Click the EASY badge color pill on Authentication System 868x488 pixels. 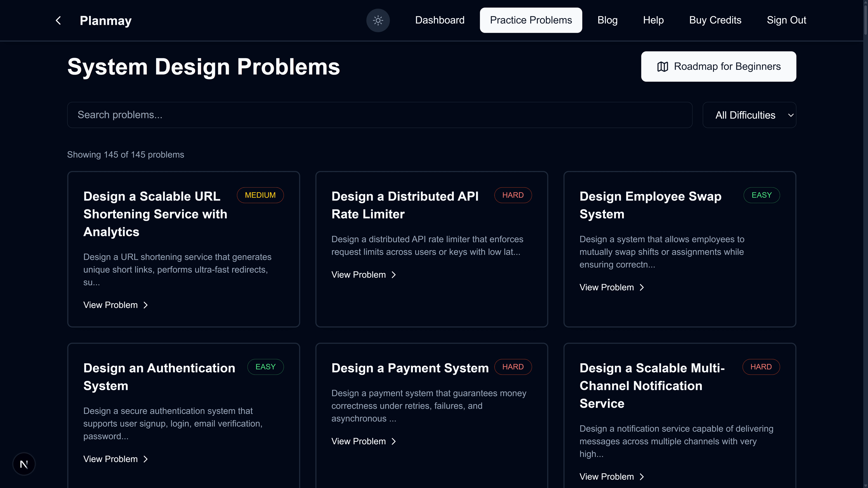tap(265, 367)
